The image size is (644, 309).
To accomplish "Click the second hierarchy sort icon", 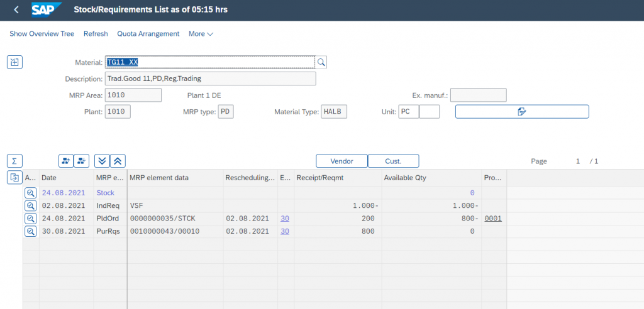I will (82, 161).
